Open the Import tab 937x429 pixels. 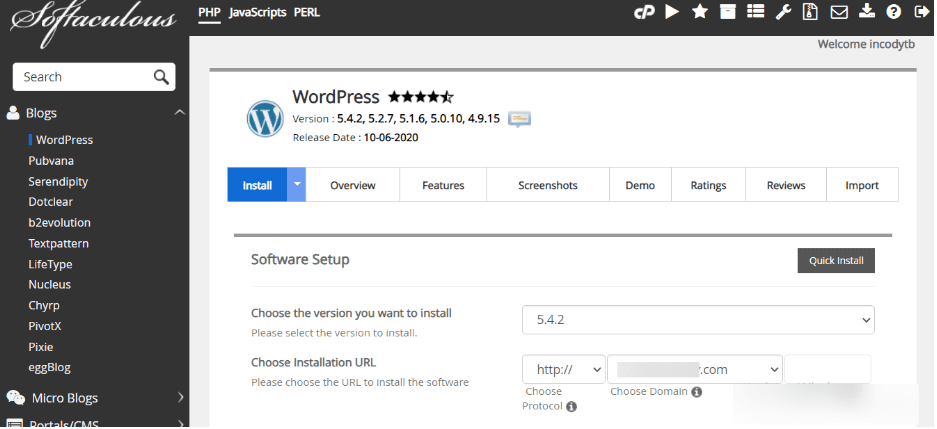click(862, 185)
